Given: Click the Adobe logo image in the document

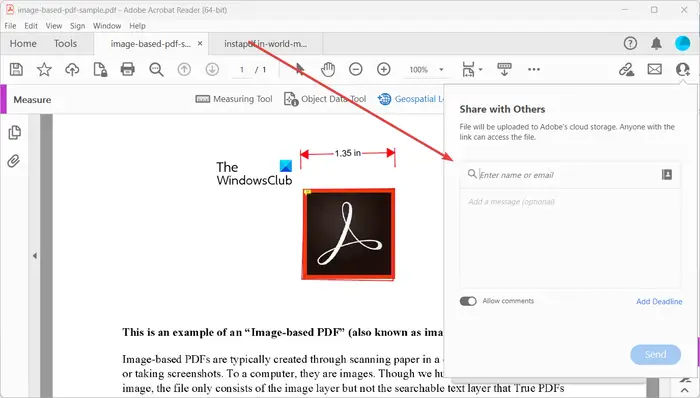Looking at the screenshot, I should (x=348, y=234).
